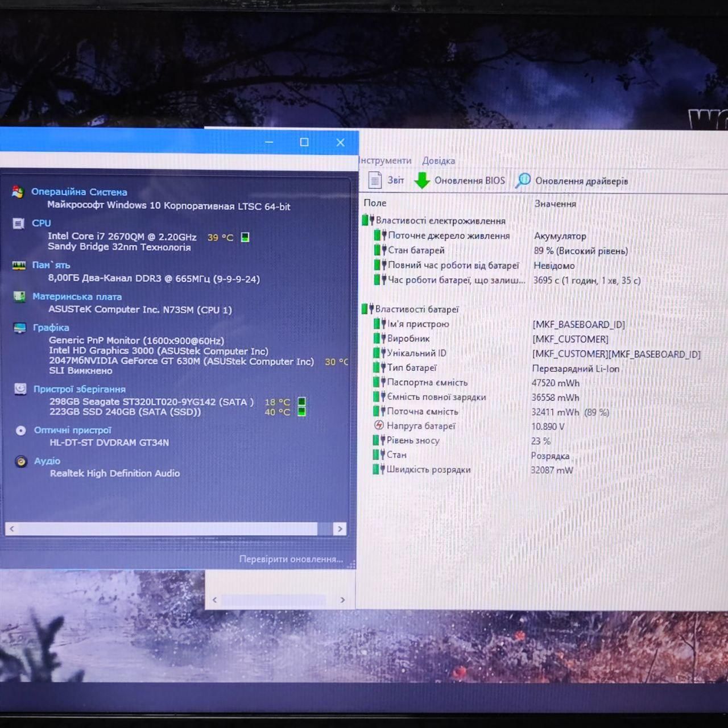Open the Інструменти menu
Screen dimensions: 728x728
click(385, 160)
